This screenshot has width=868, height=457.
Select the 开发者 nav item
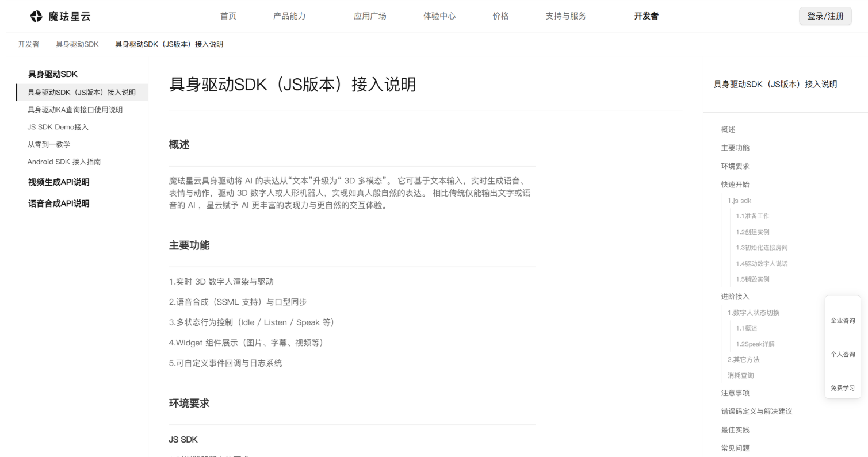pyautogui.click(x=647, y=16)
